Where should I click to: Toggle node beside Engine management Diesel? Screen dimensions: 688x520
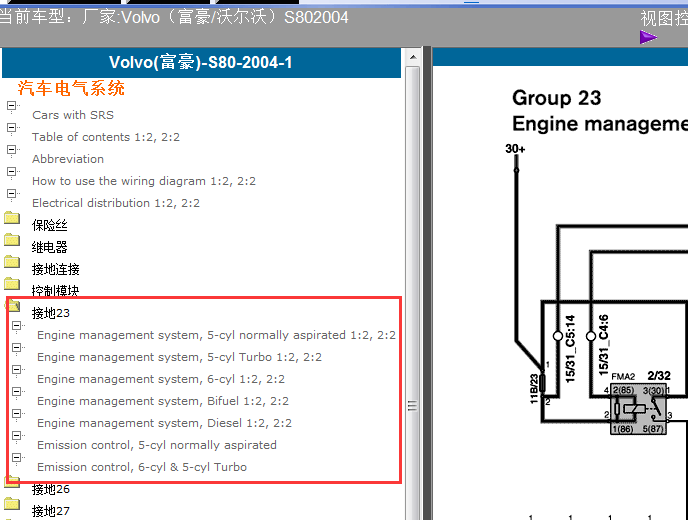coord(17,413)
